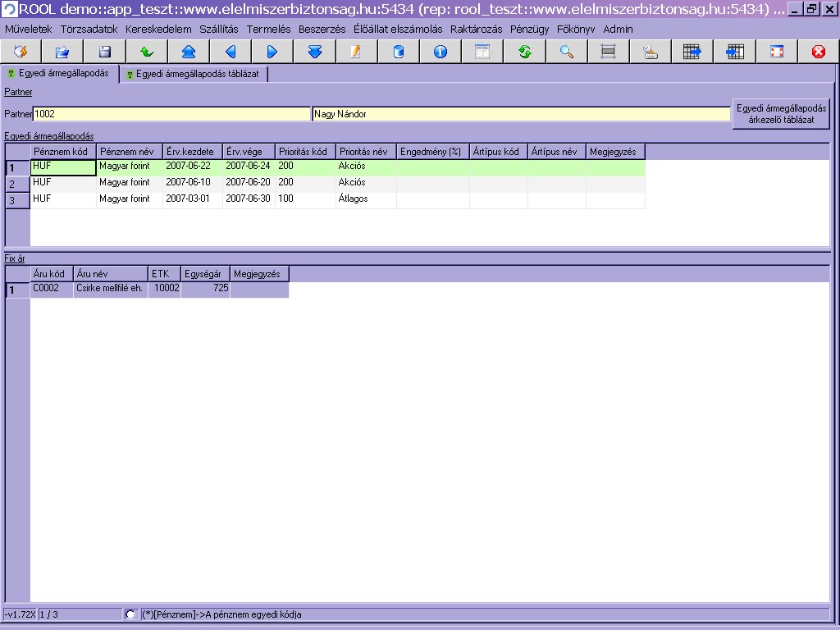Viewport: 840px width, 630px height.
Task: Open the Törzsadatok menu
Action: (x=89, y=29)
